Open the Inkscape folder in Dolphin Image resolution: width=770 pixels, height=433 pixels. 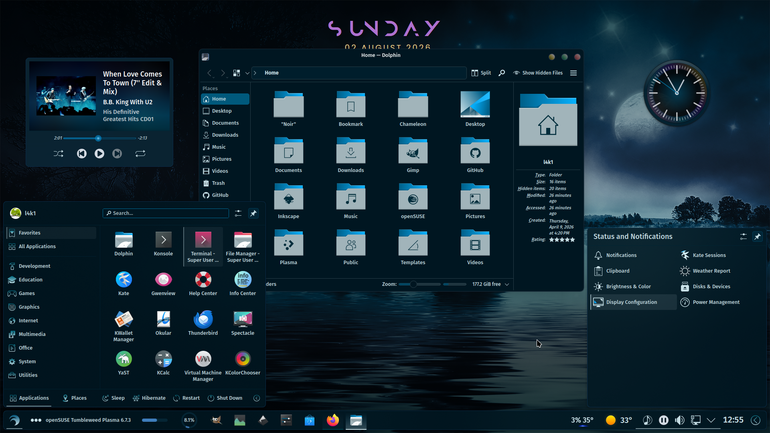coord(288,201)
